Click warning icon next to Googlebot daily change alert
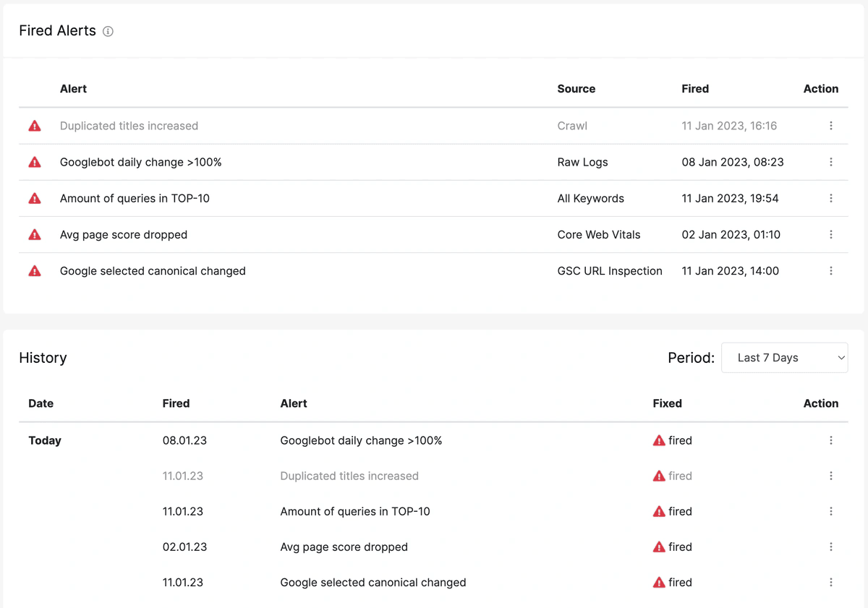Image resolution: width=868 pixels, height=608 pixels. pyautogui.click(x=35, y=162)
